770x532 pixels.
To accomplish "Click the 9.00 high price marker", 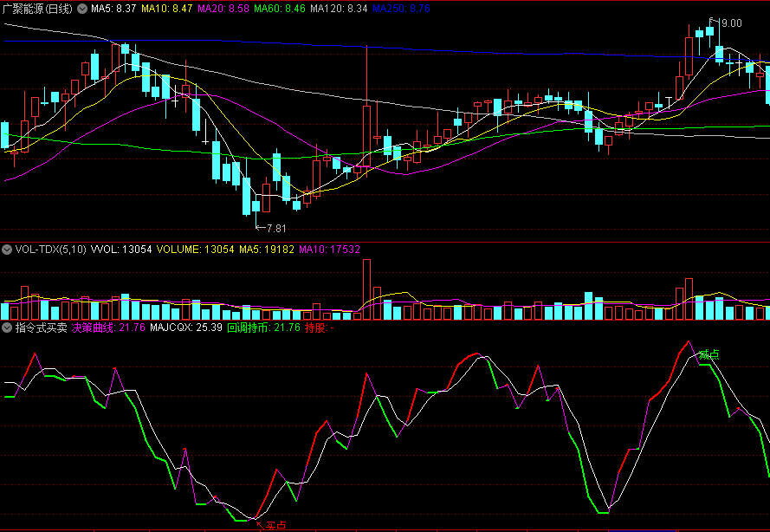I will 732,23.
